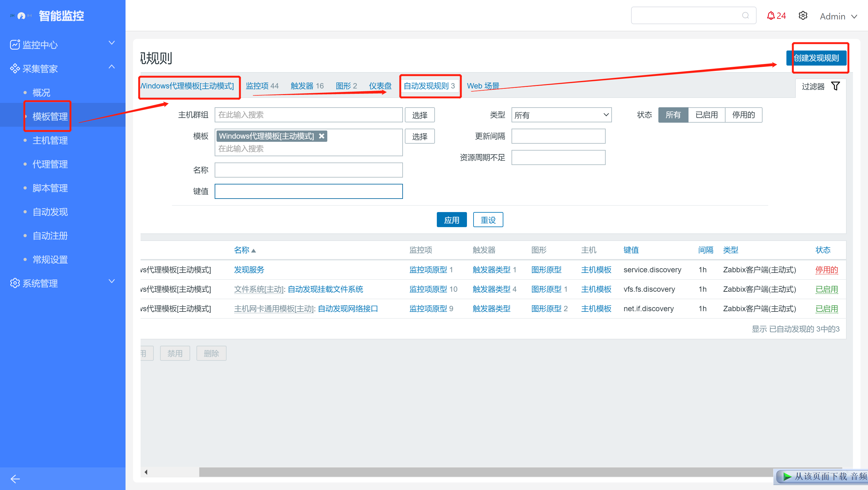Open 脚本管理 in sidebar
The image size is (868, 490).
[x=50, y=188]
